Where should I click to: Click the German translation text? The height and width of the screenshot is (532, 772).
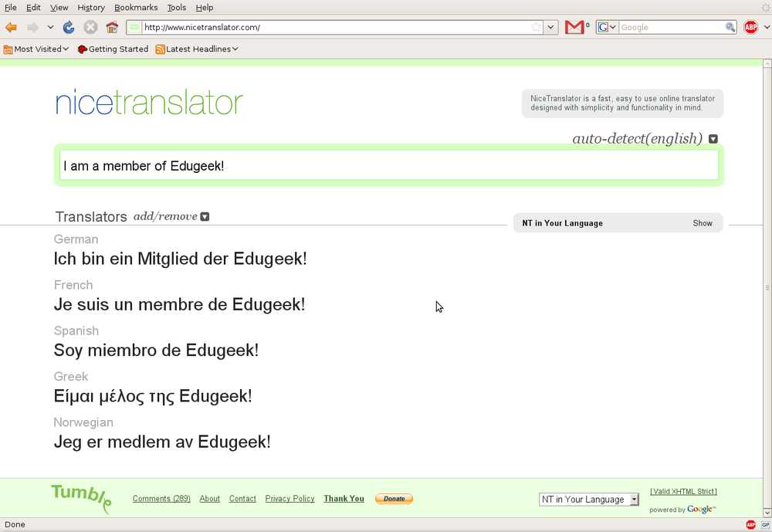[180, 259]
